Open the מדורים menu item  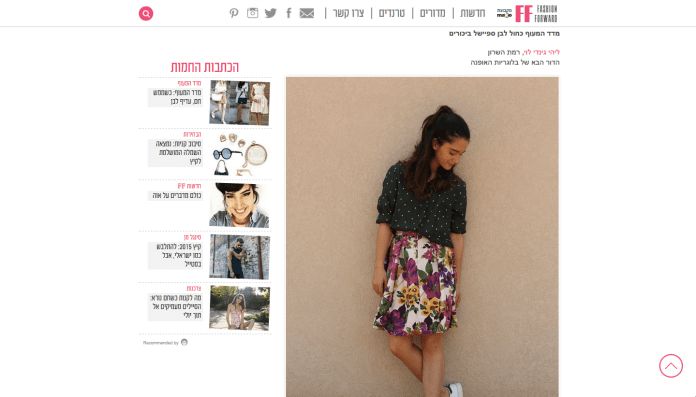[432, 13]
